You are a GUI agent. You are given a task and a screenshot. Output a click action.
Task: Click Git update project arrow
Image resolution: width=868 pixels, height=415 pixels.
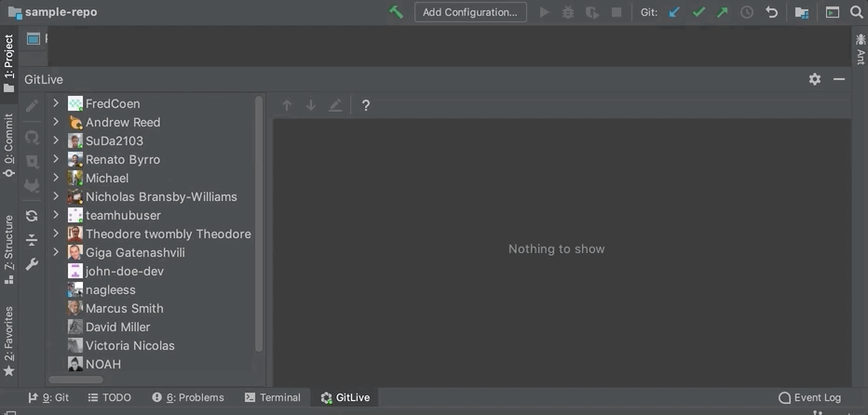tap(674, 12)
